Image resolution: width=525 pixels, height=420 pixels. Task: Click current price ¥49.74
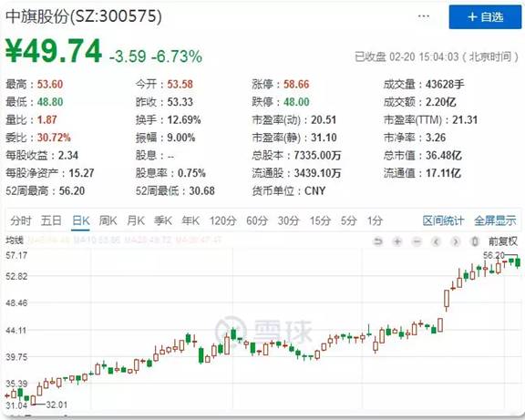[54, 51]
